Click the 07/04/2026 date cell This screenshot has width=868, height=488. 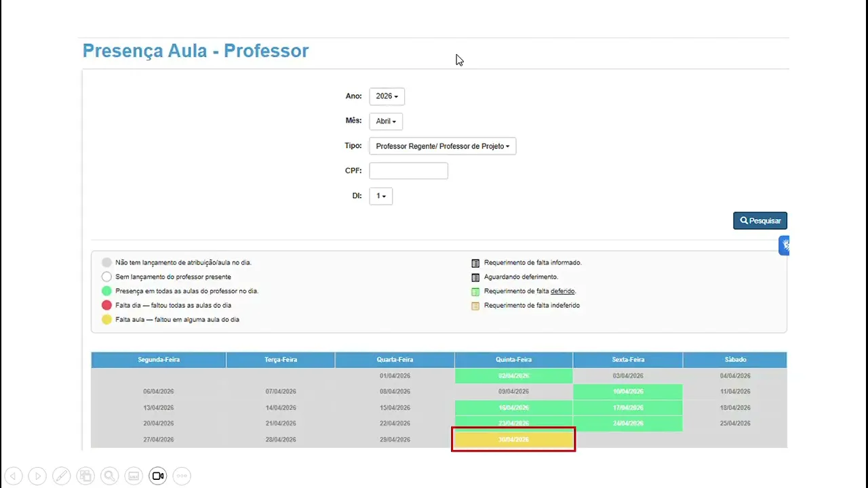click(x=281, y=392)
